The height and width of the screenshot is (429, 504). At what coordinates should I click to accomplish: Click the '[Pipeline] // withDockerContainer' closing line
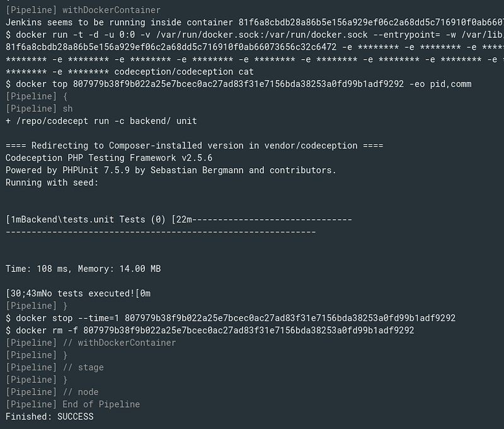(91, 343)
